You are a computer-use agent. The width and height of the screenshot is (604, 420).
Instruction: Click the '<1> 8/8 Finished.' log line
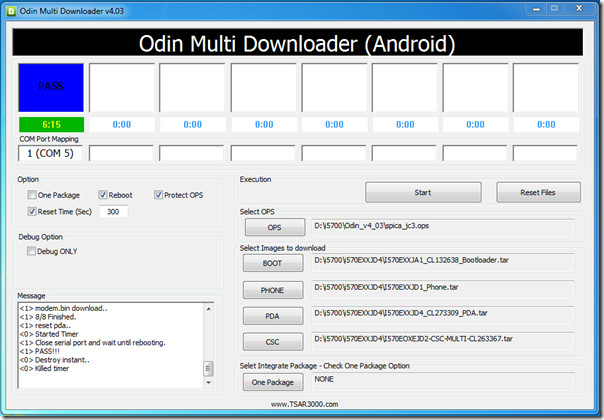[x=48, y=317]
